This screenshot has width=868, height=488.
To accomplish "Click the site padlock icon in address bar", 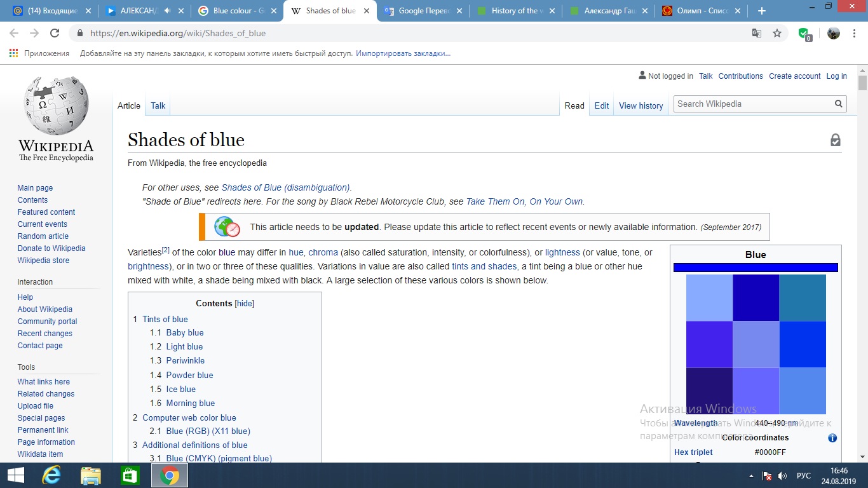I will [80, 33].
